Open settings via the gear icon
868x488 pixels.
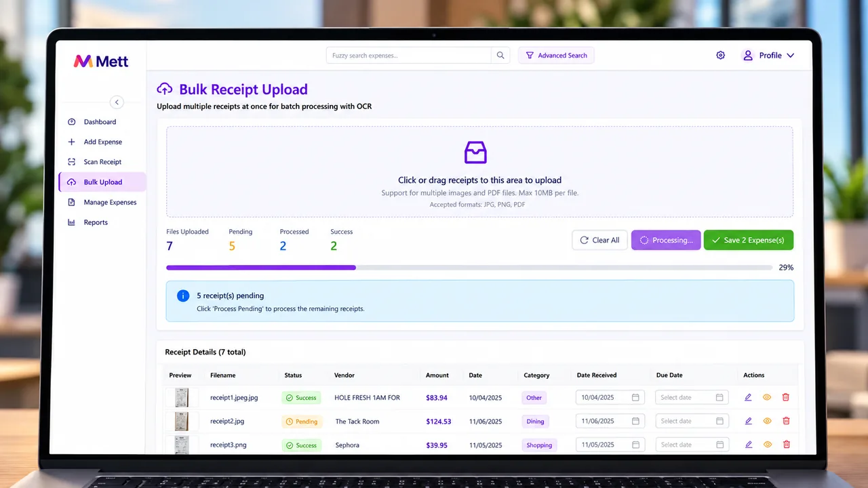point(720,56)
